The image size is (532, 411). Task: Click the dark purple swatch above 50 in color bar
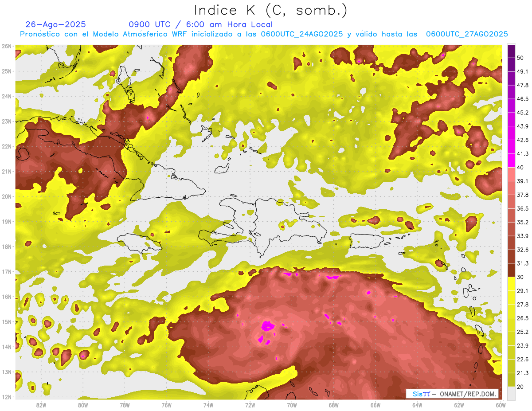click(511, 51)
